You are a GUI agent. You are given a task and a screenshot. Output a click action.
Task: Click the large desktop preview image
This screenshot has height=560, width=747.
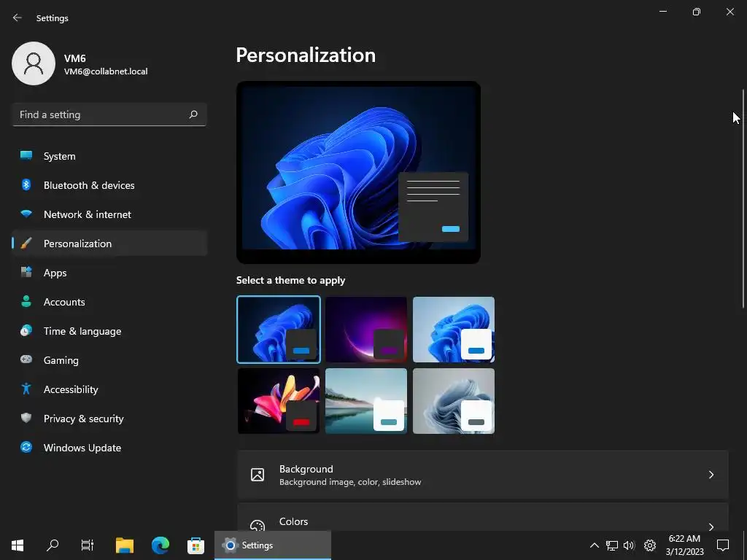(358, 172)
